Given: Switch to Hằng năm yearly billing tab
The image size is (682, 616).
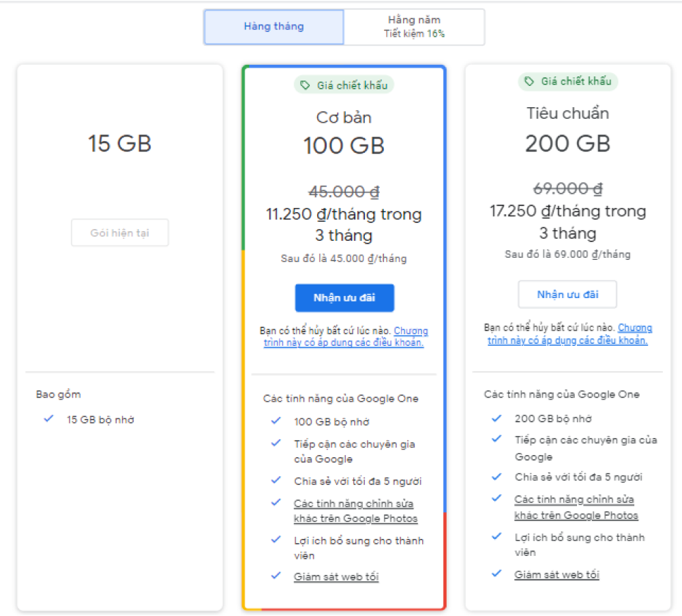Looking at the screenshot, I should click(414, 27).
